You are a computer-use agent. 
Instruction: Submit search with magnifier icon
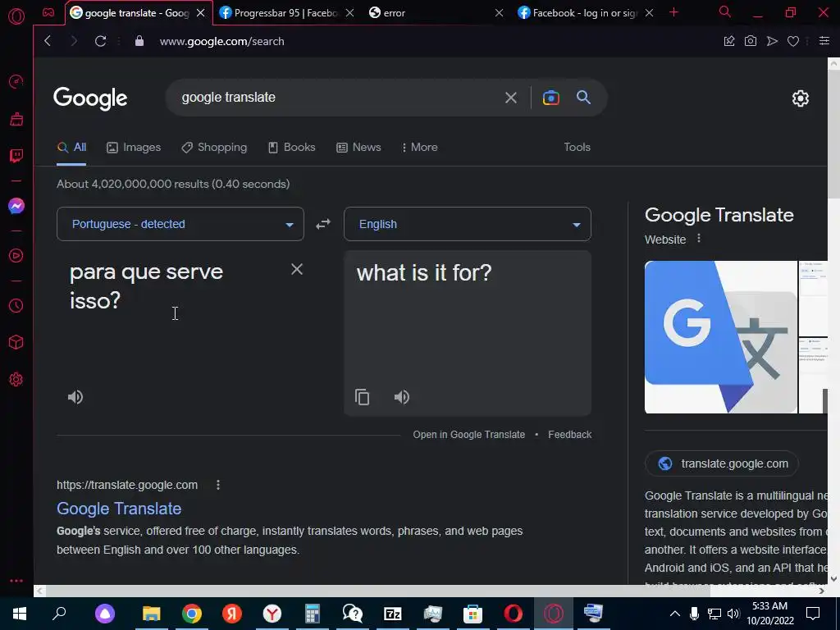(583, 97)
